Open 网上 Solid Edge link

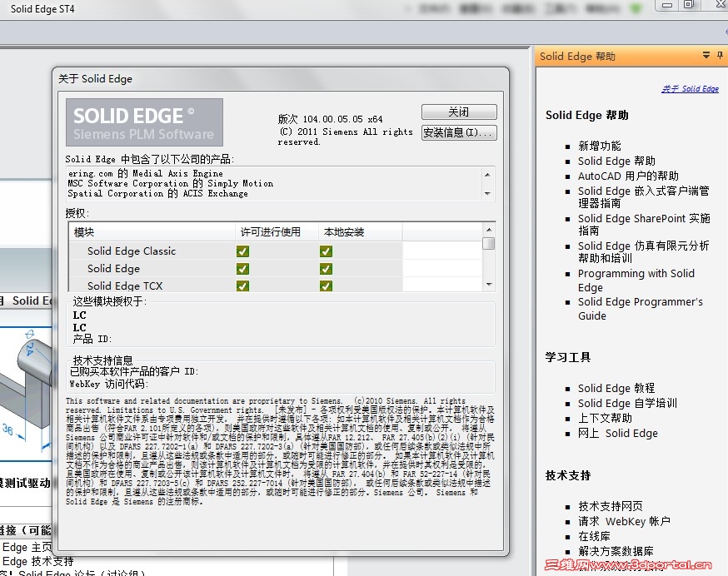pyautogui.click(x=617, y=434)
